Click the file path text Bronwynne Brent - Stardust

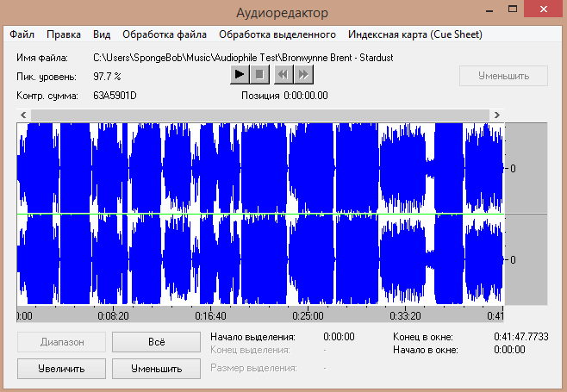point(338,58)
